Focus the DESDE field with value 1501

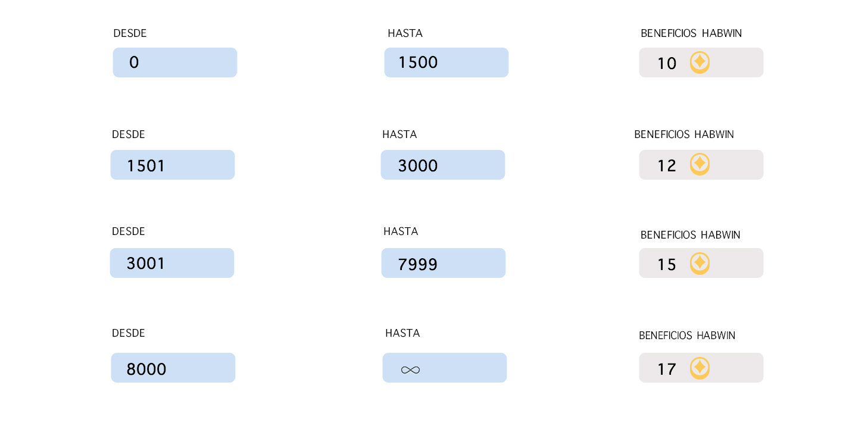(173, 165)
